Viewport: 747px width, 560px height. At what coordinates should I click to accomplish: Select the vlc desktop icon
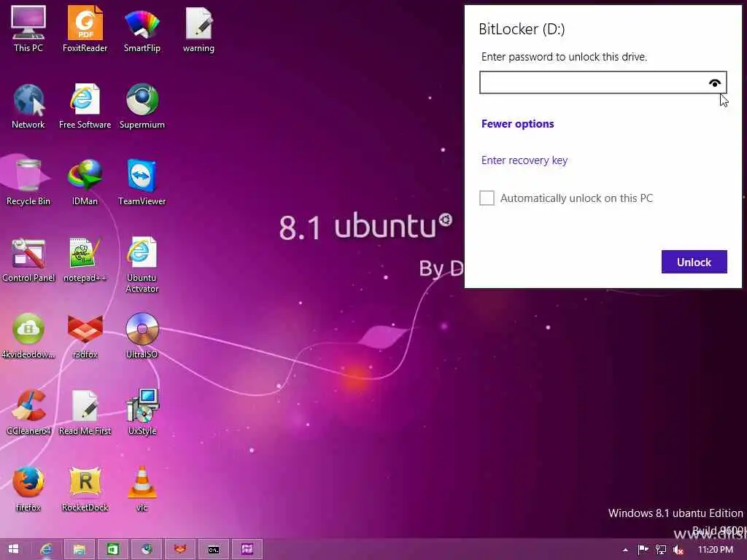(142, 489)
